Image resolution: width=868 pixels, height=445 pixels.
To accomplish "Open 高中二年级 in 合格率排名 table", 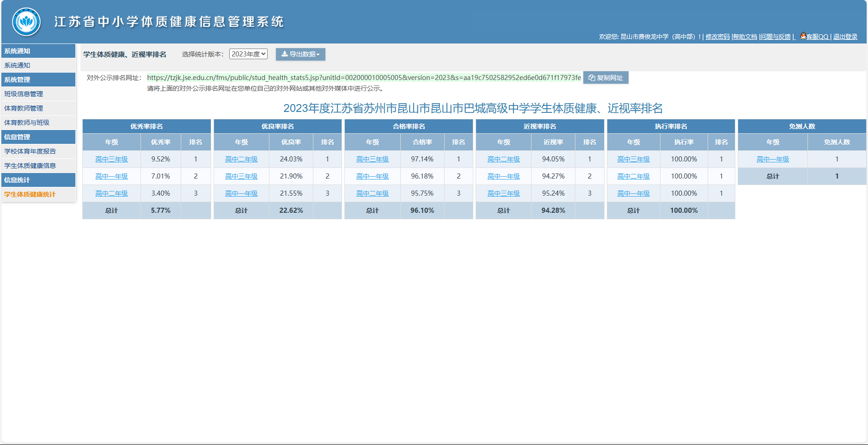I will (x=373, y=193).
